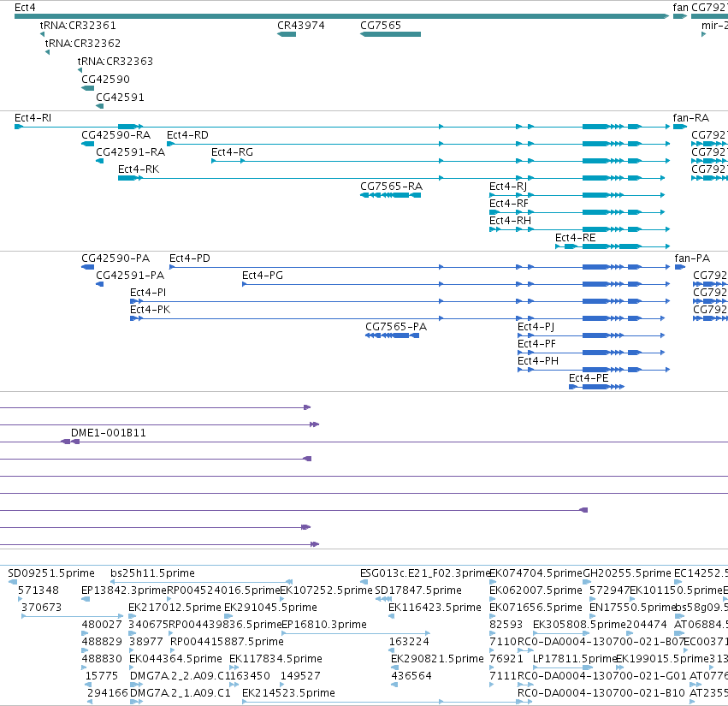Viewport: 728px width, 706px height.
Task: Open EST EP13842.3prime label
Action: [x=123, y=590]
